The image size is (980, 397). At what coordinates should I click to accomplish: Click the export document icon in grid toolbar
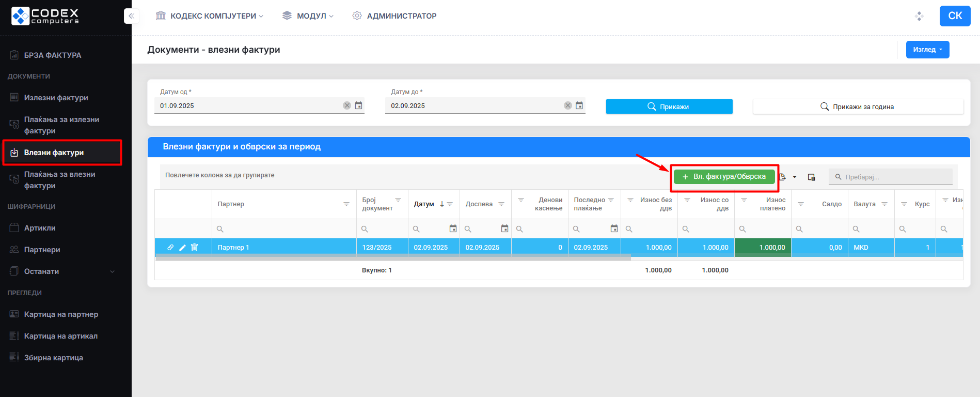point(783,177)
